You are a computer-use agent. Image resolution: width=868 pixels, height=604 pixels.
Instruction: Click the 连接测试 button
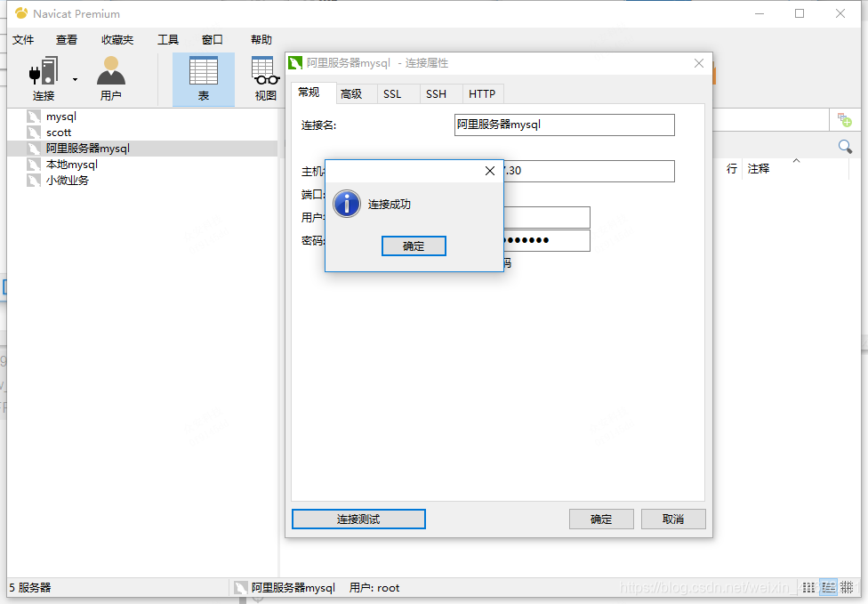[x=358, y=519]
